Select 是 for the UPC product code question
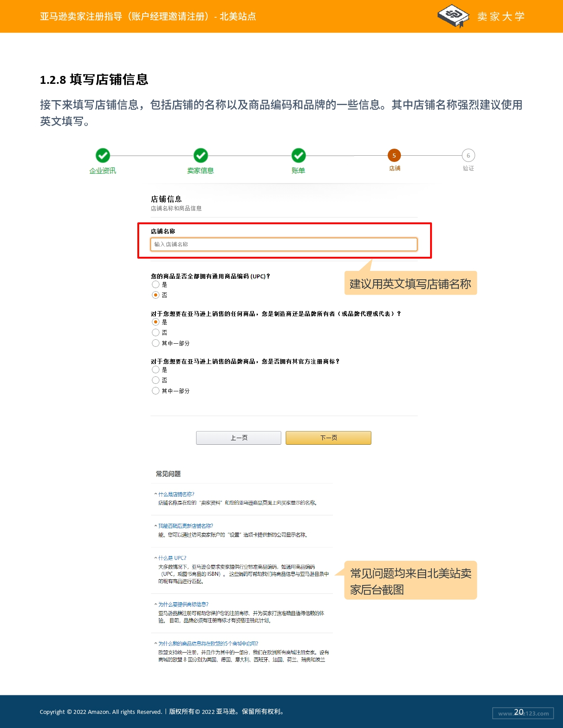This screenshot has width=563, height=728. click(x=155, y=285)
